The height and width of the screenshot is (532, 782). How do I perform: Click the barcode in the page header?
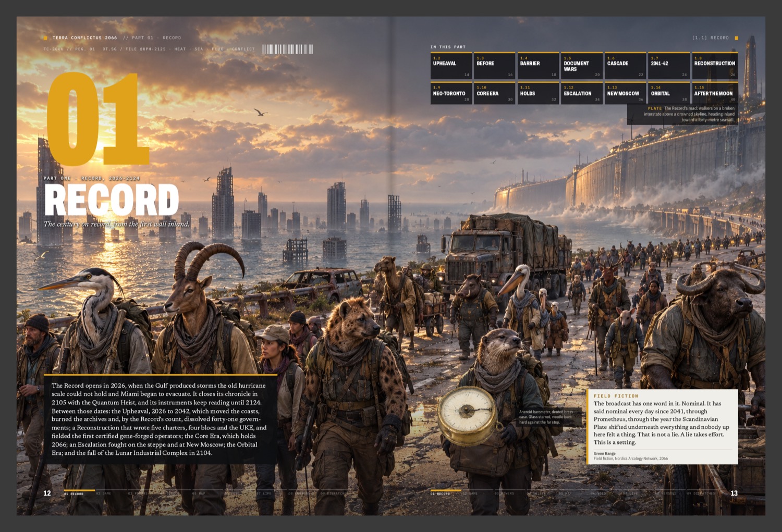(x=287, y=50)
